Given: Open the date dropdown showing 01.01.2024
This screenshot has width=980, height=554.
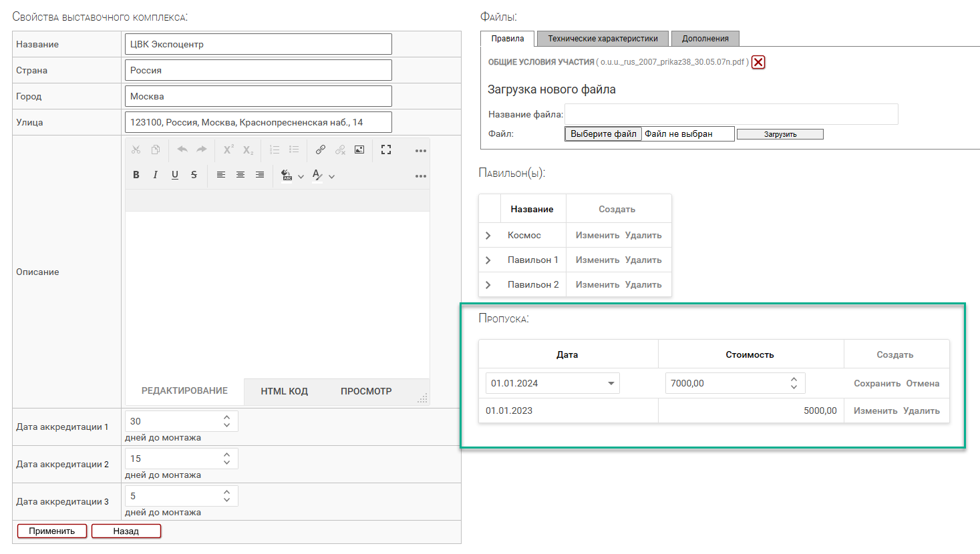Looking at the screenshot, I should [611, 384].
